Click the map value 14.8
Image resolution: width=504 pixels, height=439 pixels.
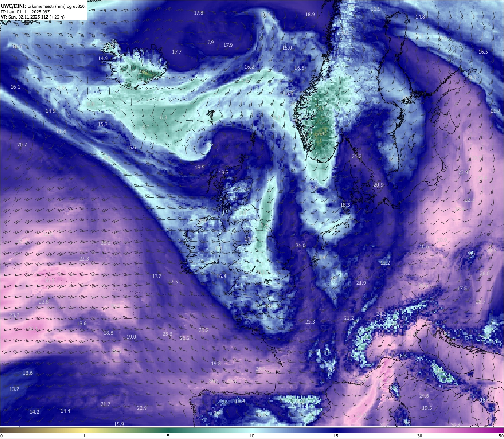tap(420, 17)
